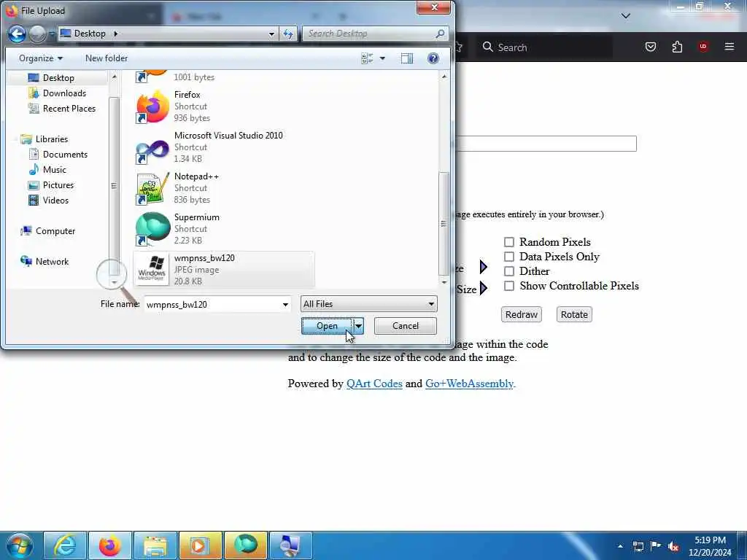Screen dimensions: 747x560
Task: Open Firefox Pocket icon
Action: tap(650, 47)
